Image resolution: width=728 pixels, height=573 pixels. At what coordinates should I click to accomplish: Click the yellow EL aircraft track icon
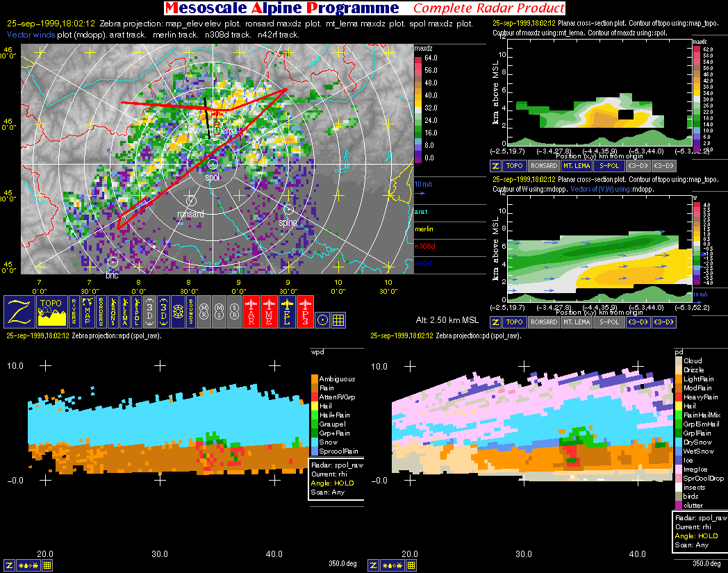288,312
